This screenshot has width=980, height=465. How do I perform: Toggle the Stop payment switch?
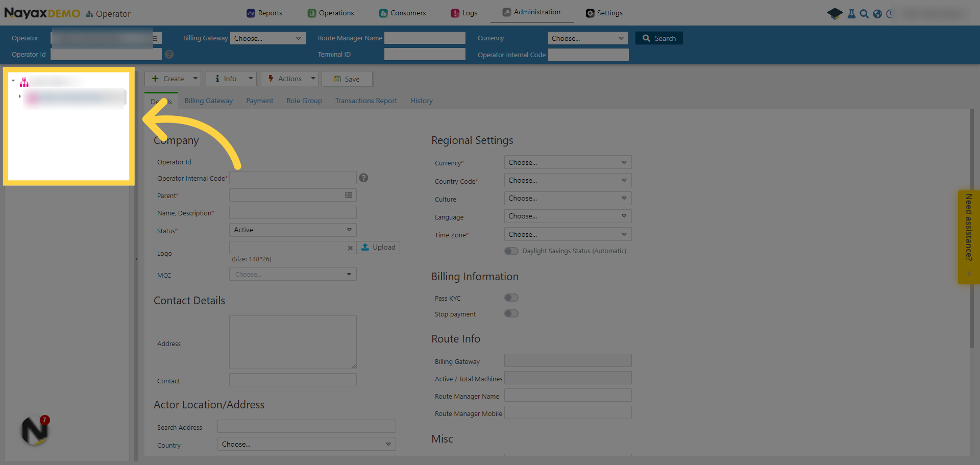511,314
